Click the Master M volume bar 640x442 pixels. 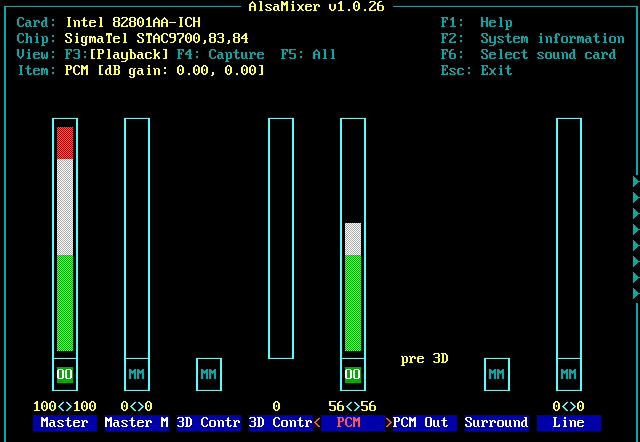[137, 238]
